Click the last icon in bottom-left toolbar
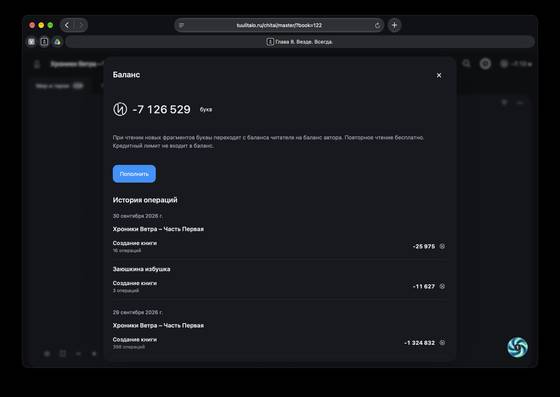 tap(94, 354)
